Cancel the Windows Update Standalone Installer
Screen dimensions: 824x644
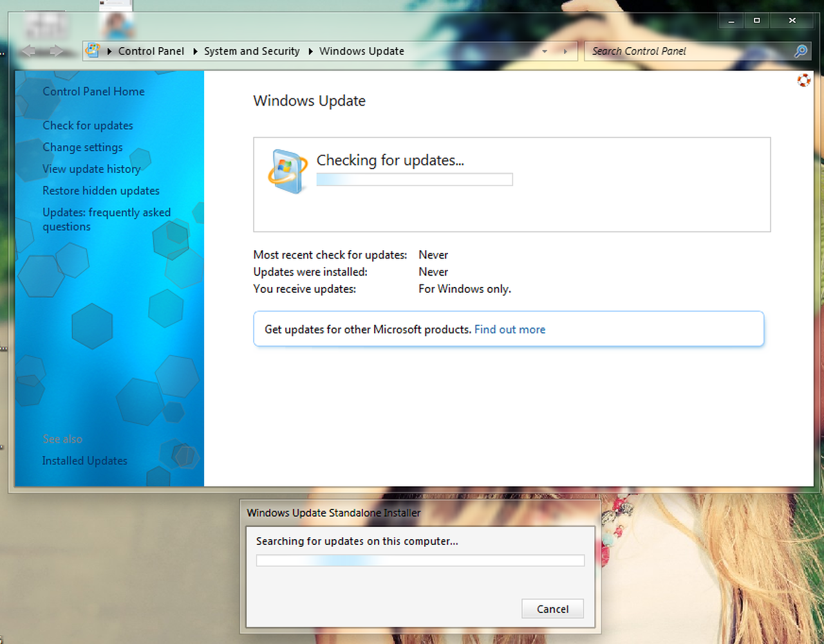pos(552,609)
